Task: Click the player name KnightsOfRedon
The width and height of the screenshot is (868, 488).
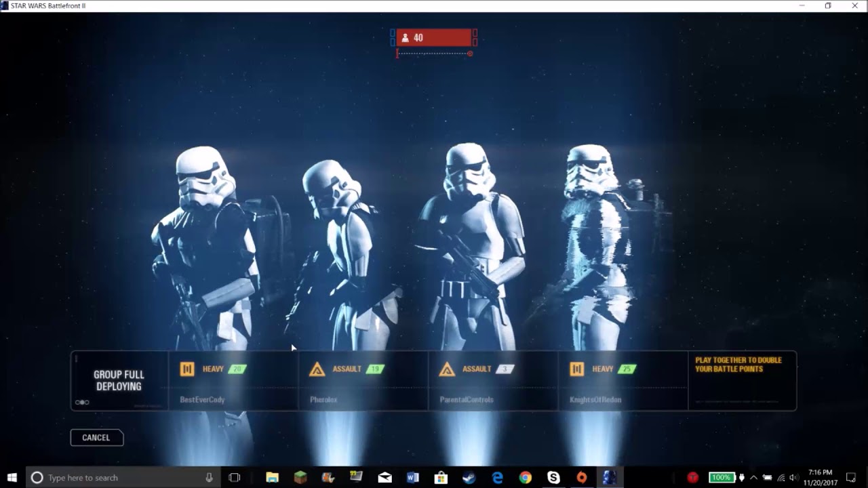Action: 595,400
